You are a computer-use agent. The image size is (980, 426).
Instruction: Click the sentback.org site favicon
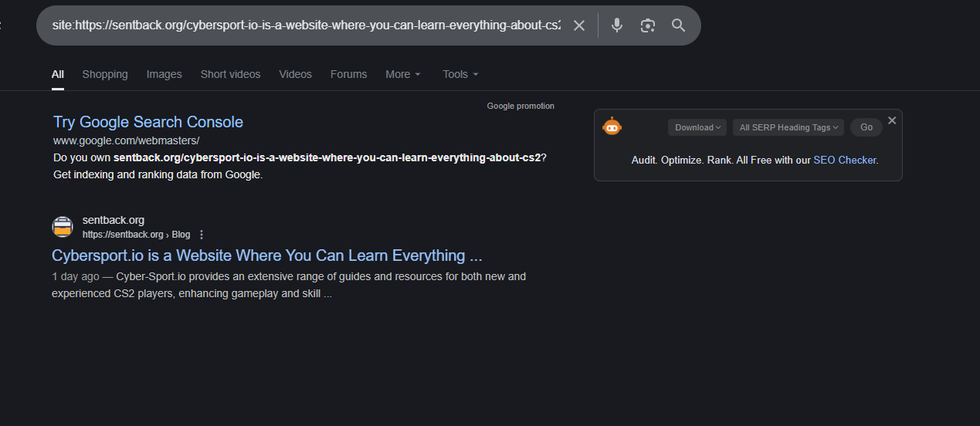(63, 227)
